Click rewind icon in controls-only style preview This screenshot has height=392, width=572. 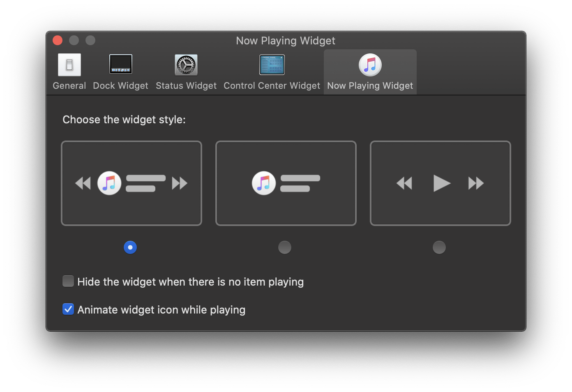point(404,183)
